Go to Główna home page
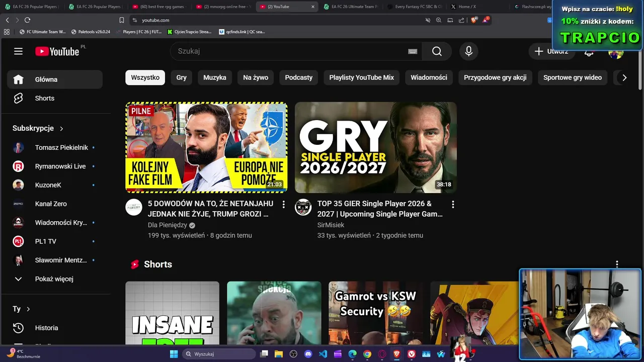 pyautogui.click(x=55, y=79)
